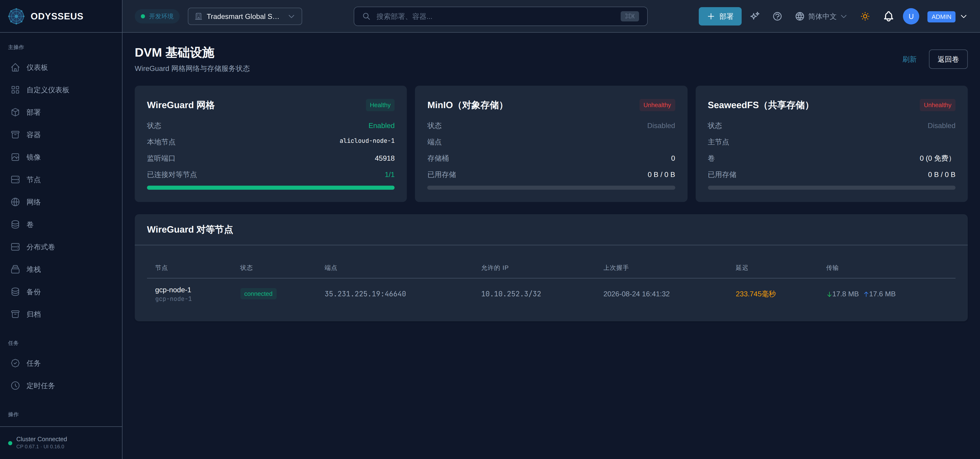Image resolution: width=980 pixels, height=459 pixels.
Task: Open notifications bell icon
Action: (x=888, y=16)
